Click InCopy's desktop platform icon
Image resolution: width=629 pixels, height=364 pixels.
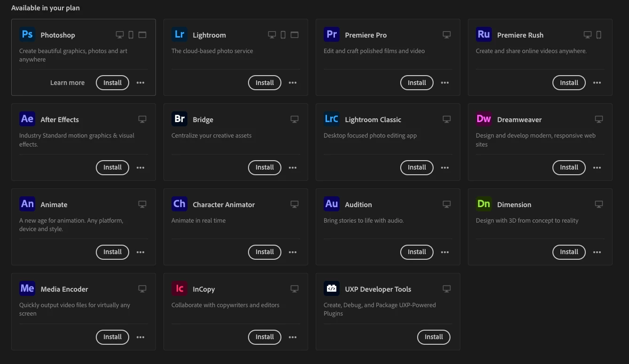coord(295,289)
